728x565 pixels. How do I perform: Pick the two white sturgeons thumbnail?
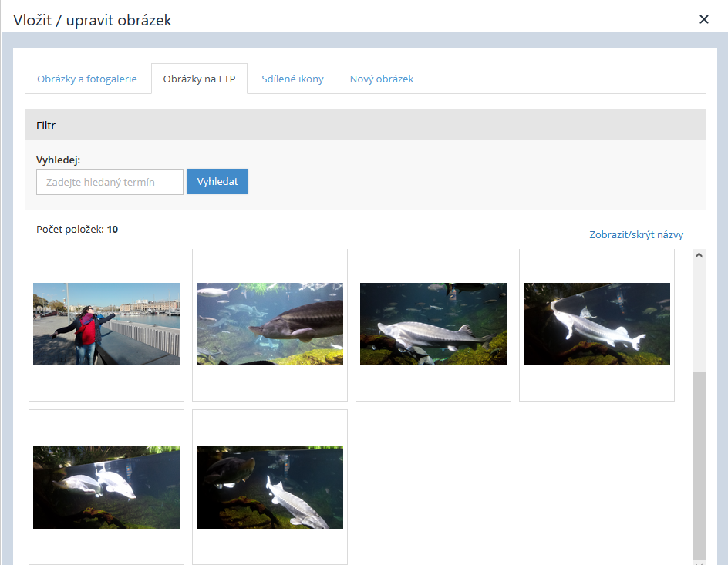[106, 487]
